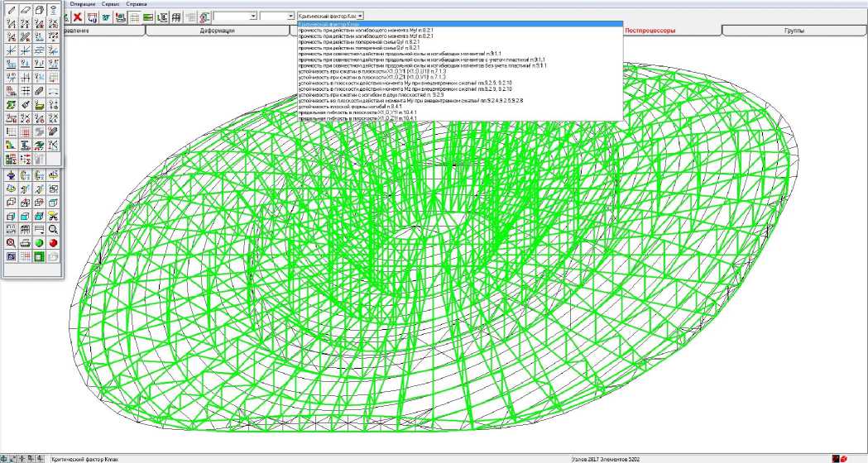The height and width of the screenshot is (463, 868).
Task: Switch to the Группы tab
Action: (x=794, y=31)
